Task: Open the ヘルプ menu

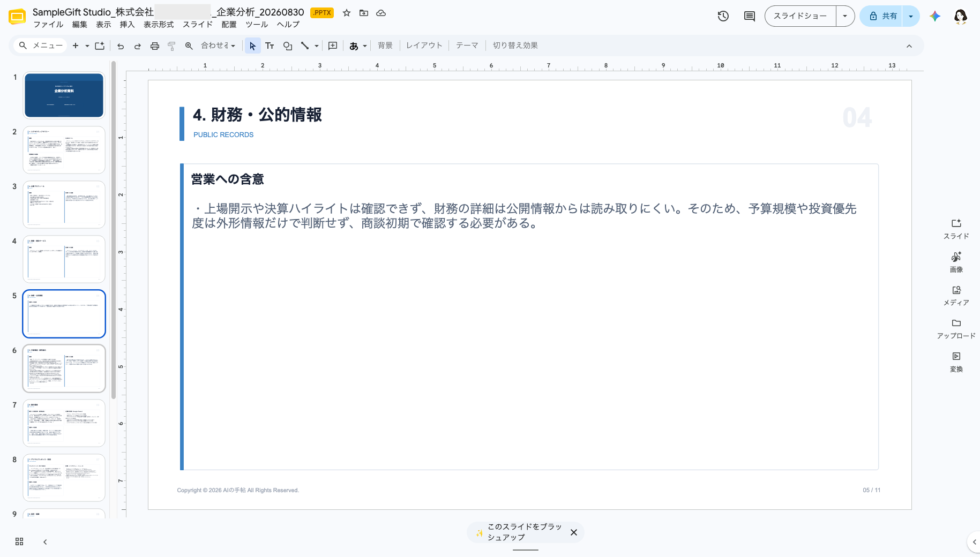Action: pyautogui.click(x=288, y=25)
